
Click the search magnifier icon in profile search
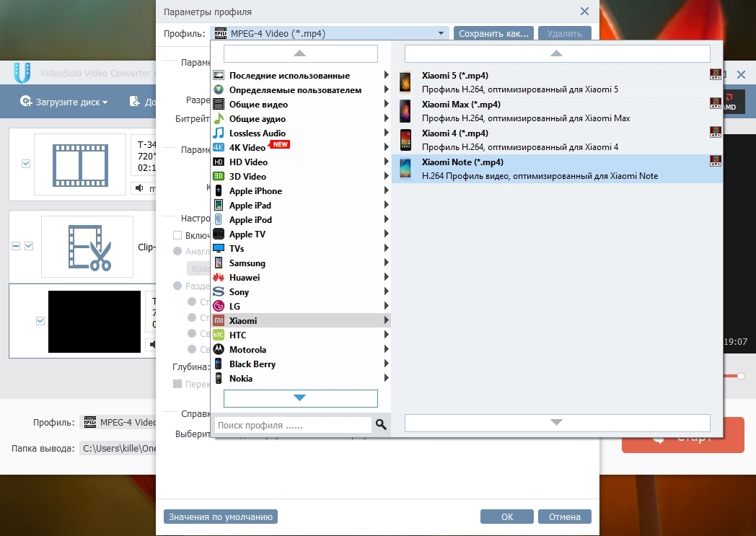pos(381,425)
